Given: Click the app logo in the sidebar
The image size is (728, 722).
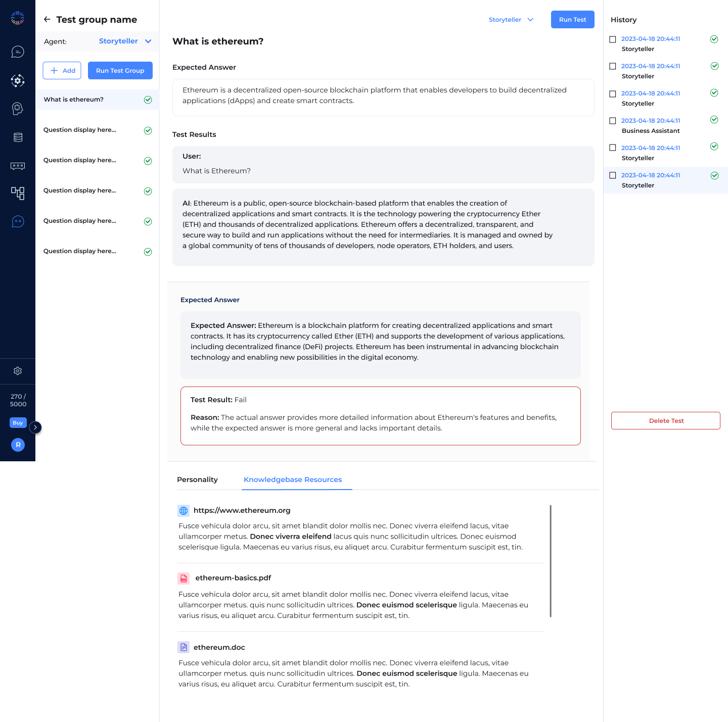Looking at the screenshot, I should tap(18, 18).
